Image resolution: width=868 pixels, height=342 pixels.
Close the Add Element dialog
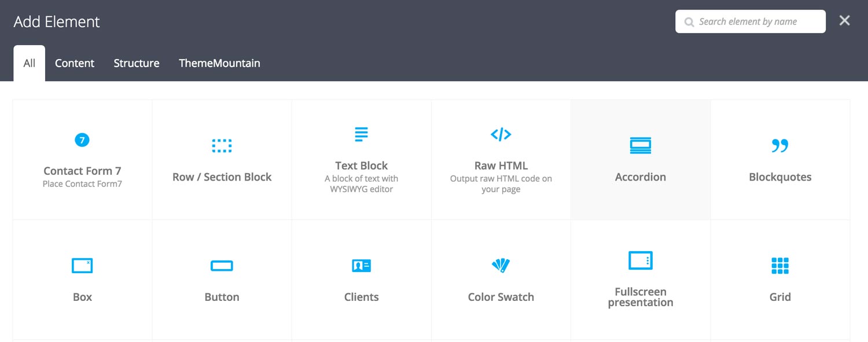pyautogui.click(x=845, y=21)
